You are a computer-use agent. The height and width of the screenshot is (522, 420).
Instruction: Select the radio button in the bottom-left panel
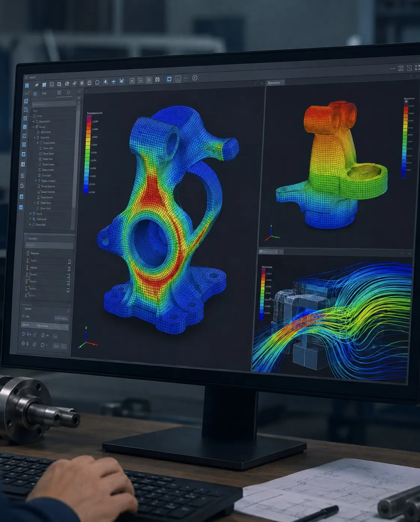[24, 316]
